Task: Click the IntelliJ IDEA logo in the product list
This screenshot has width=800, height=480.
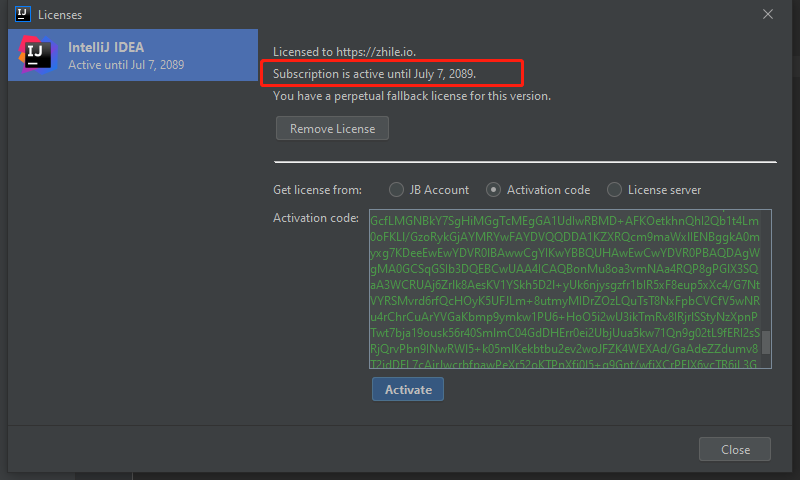Action: tap(38, 55)
